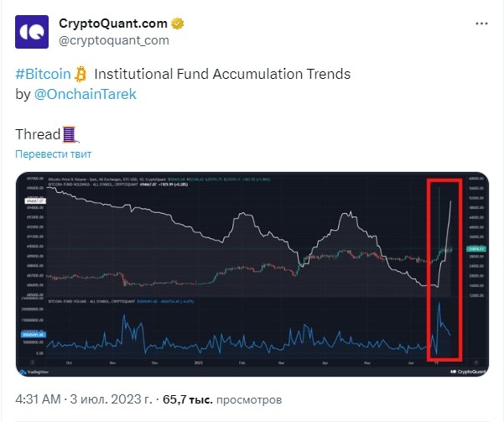Click the CryptoQuant watermark on chart
Viewport: 504px width, 422px height.
468,372
